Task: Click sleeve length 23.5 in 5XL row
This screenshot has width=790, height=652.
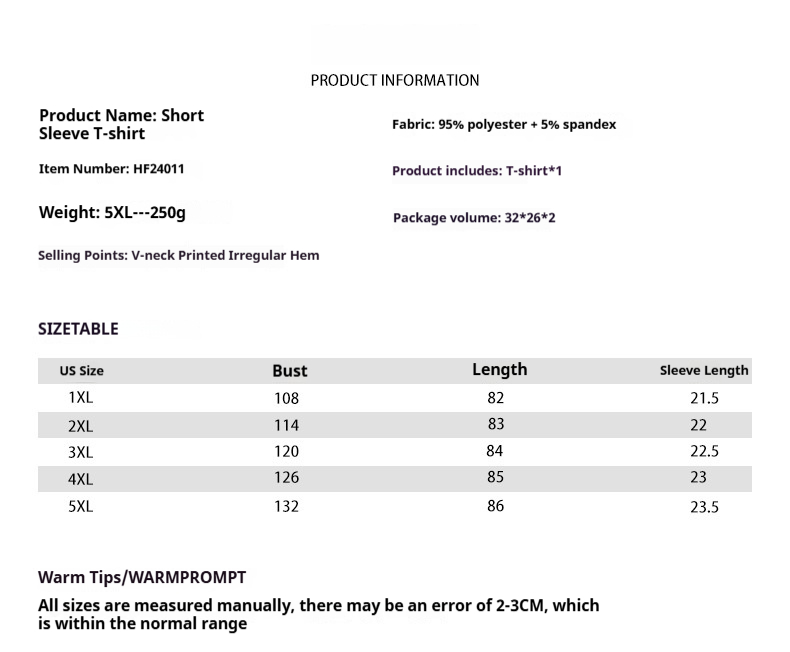Action: (x=704, y=507)
